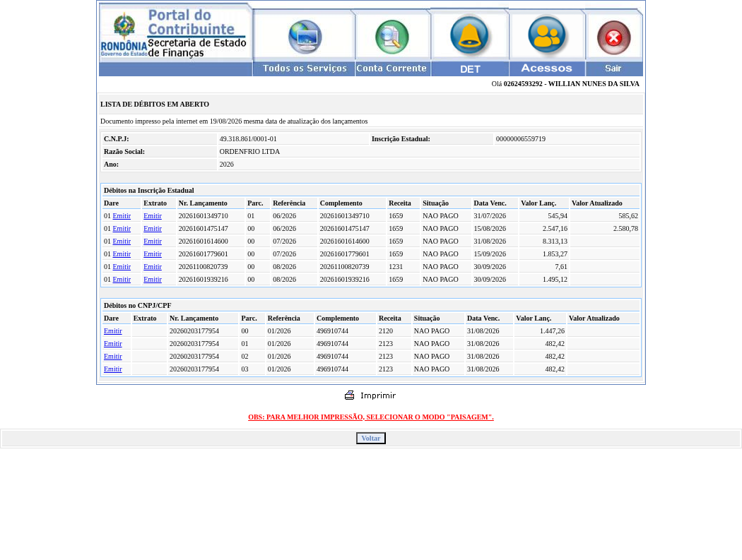Emit Extrato for lançamento 20261601939216
This screenshot has width=742, height=560.
tap(153, 280)
